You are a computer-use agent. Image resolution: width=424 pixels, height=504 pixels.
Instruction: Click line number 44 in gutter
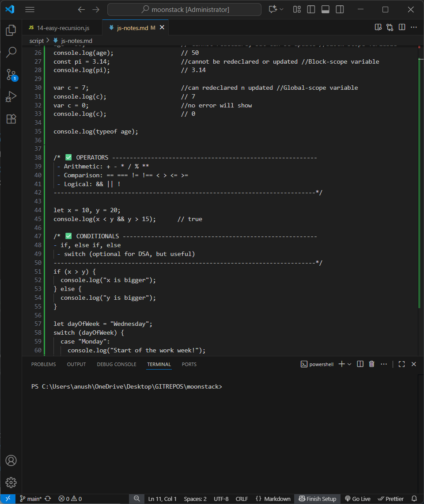38,210
